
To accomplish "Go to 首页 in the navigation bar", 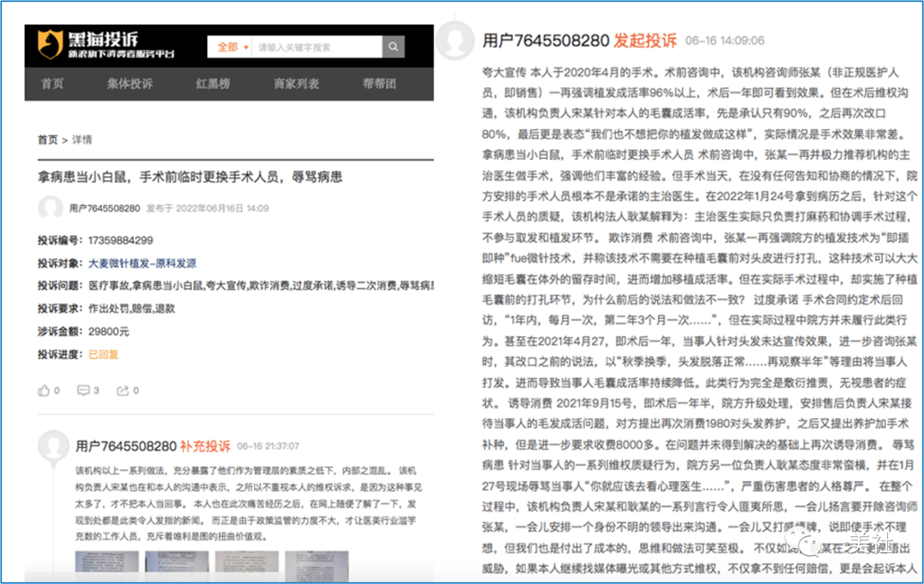I will tap(52, 84).
